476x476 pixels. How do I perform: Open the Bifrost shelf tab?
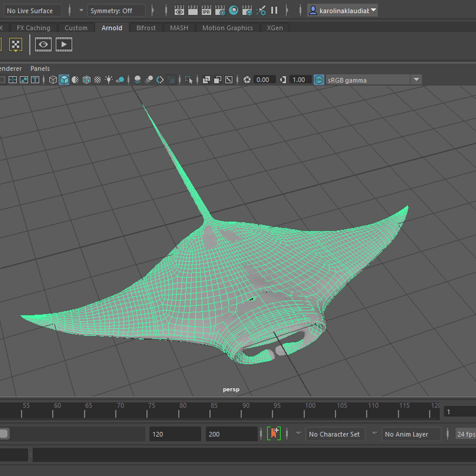146,28
